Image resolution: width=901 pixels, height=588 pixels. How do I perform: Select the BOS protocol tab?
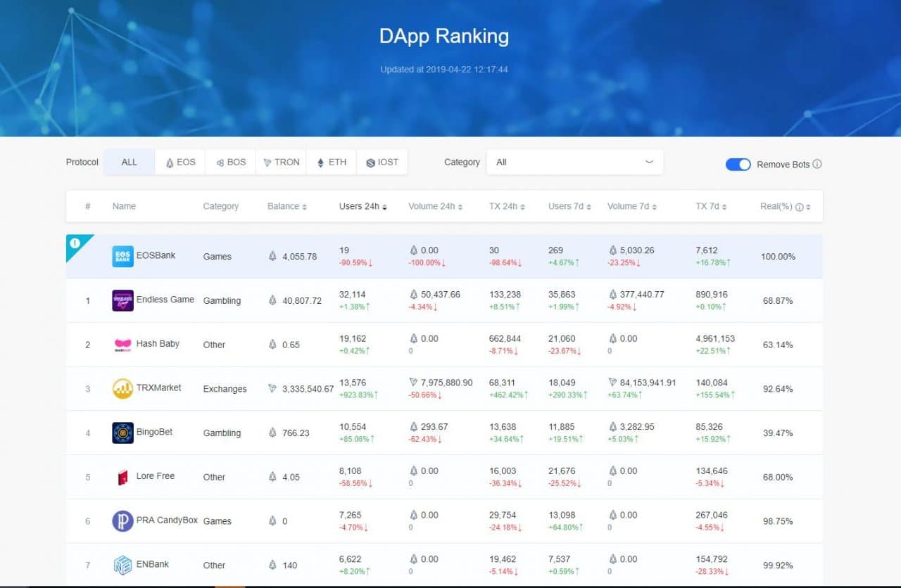coord(231,162)
